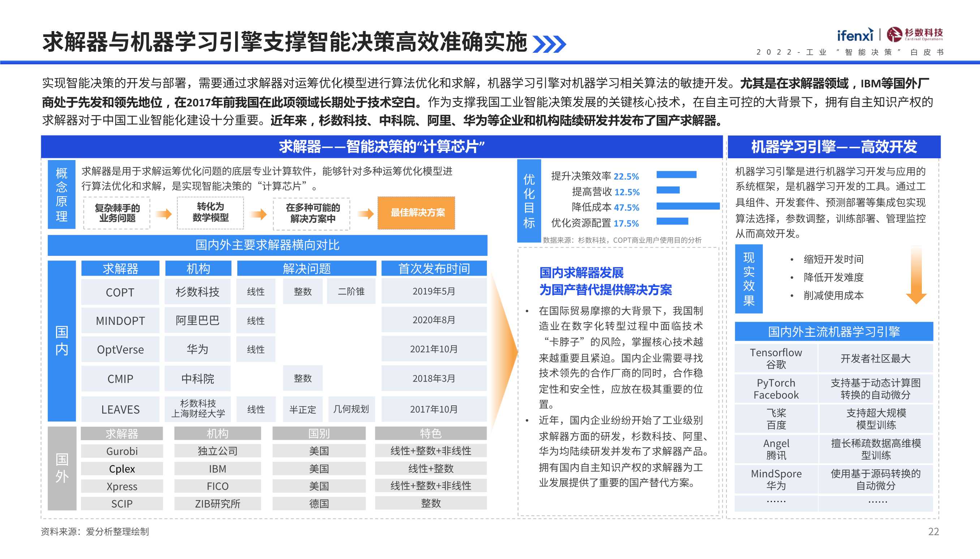Click the 2020年8月 release date

[434, 320]
